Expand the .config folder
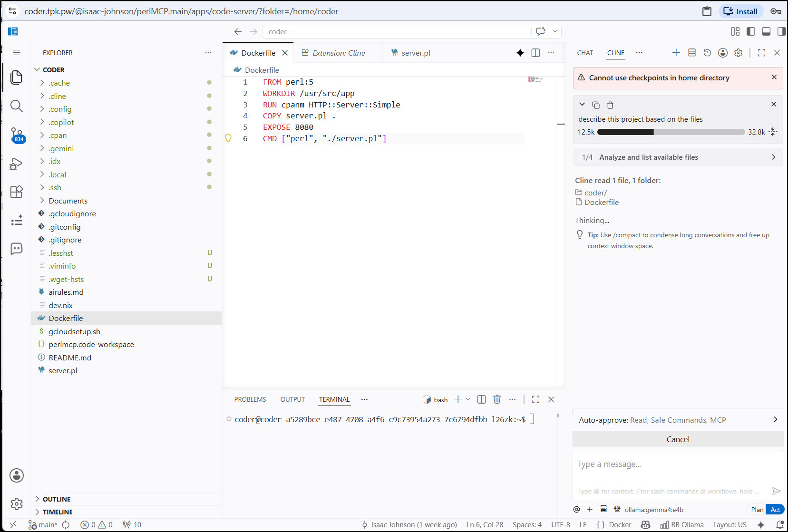788x532 pixels. (x=126, y=109)
